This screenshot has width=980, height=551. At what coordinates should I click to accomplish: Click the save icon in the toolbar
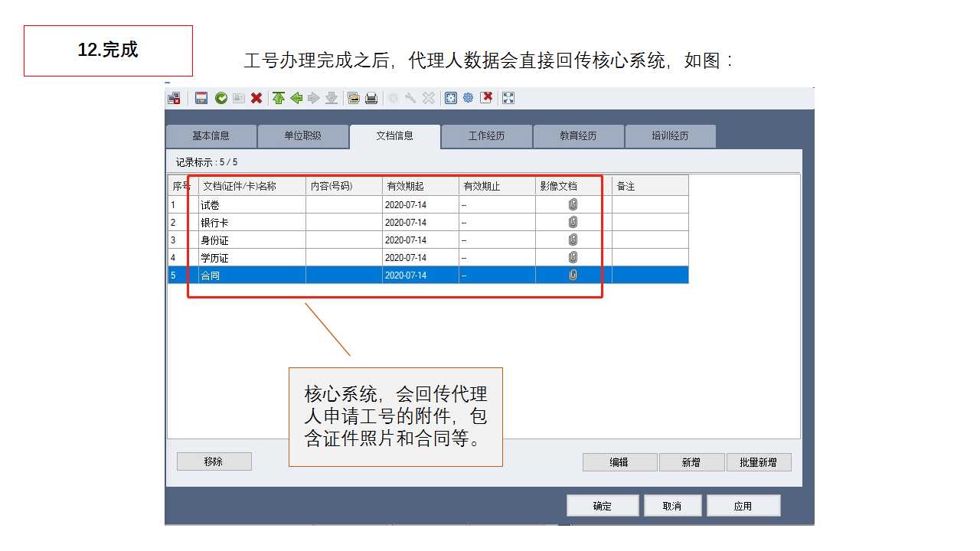click(x=201, y=98)
